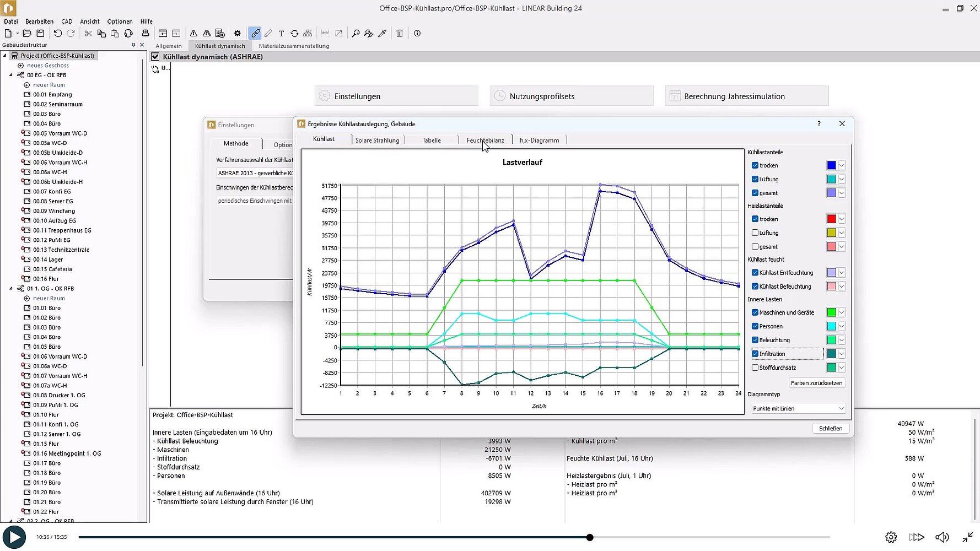Viewport: 980px width, 551px height.
Task: Click the Schließen button
Action: click(830, 428)
